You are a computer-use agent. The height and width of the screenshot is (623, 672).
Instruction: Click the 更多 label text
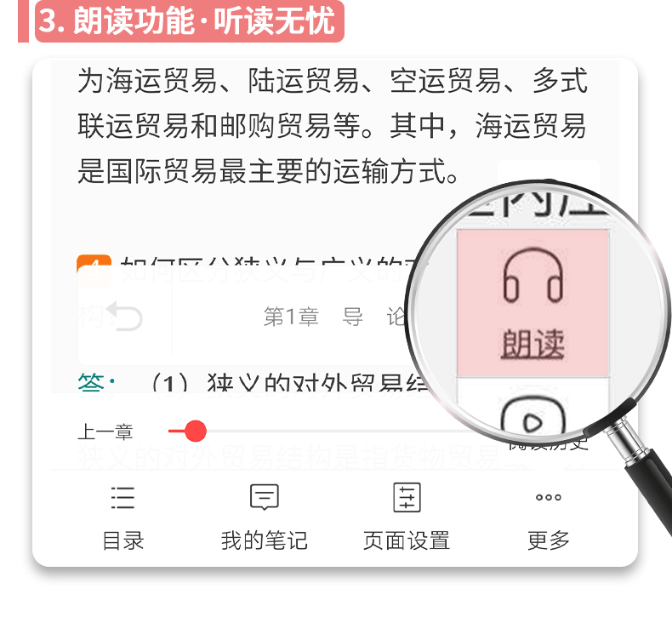[549, 540]
